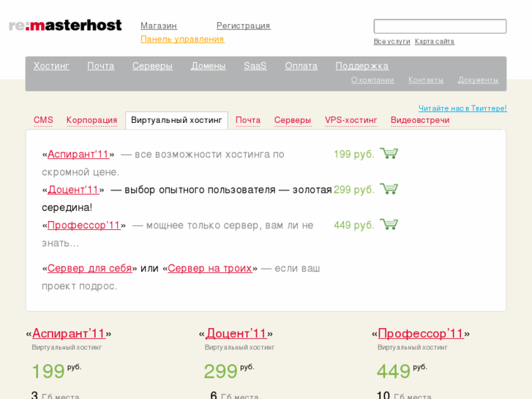Go to Панель управления

182,39
